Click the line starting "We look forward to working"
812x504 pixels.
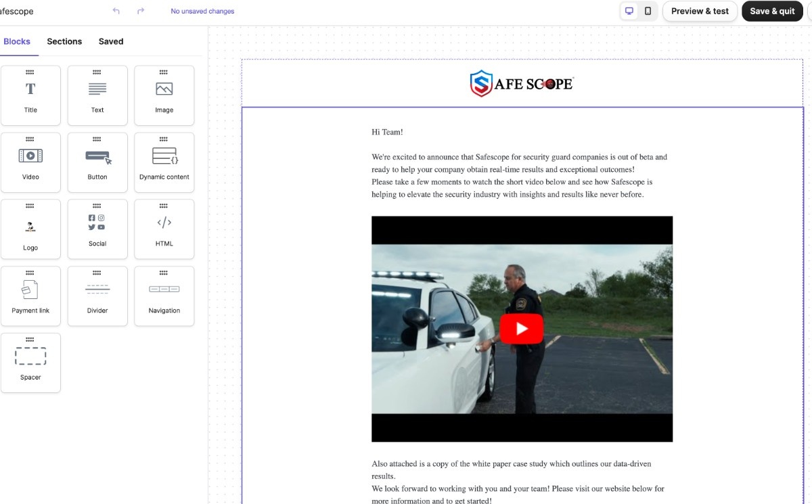(x=518, y=495)
